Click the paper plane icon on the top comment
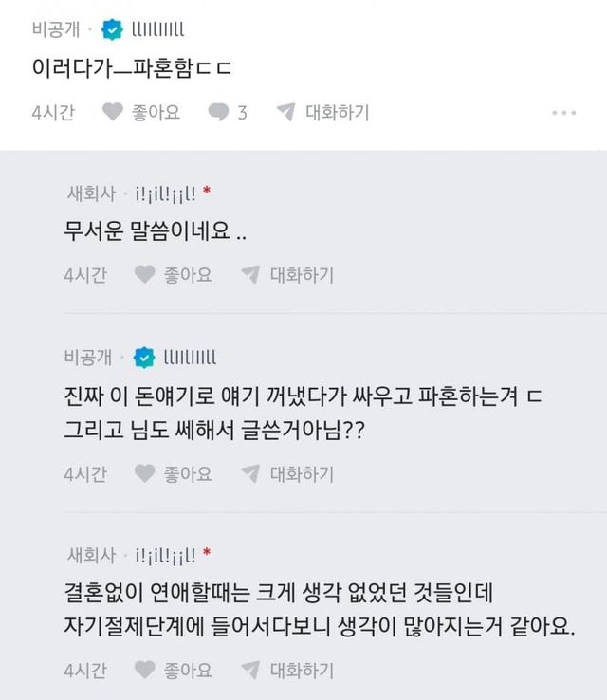607x700 pixels. pyautogui.click(x=285, y=113)
